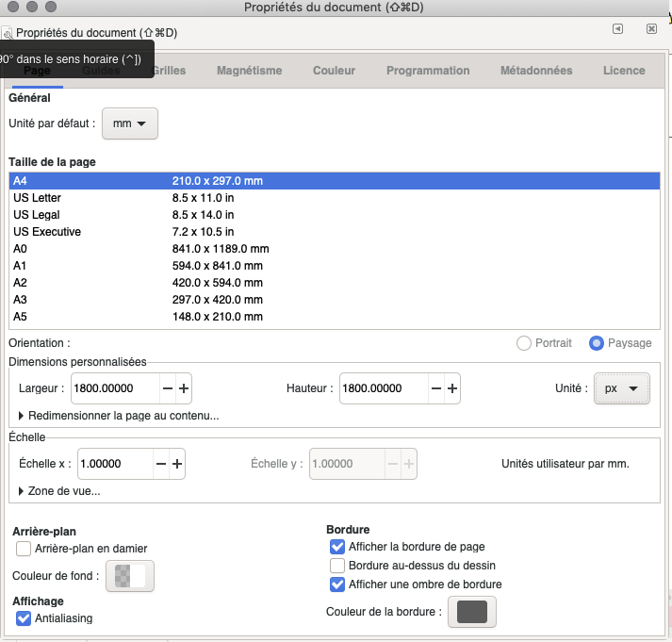Image resolution: width=672 pixels, height=642 pixels.
Task: Open the Programmation tab
Action: (x=428, y=71)
